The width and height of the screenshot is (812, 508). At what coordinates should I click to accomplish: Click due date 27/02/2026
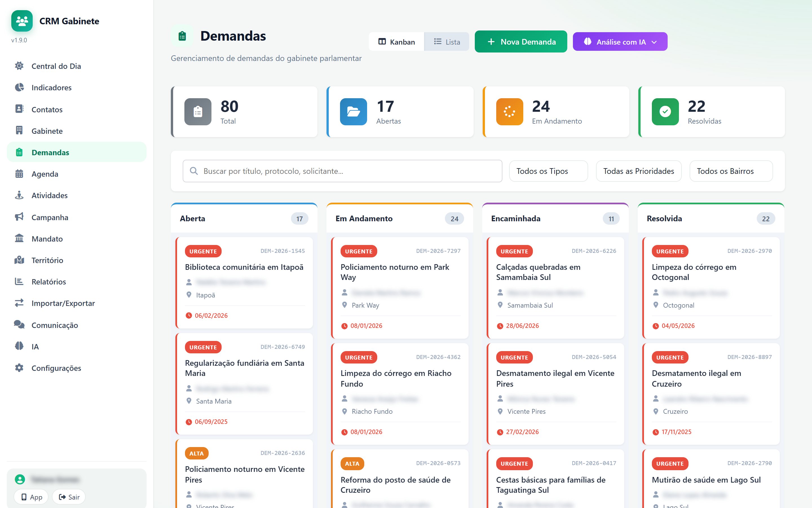click(x=522, y=432)
